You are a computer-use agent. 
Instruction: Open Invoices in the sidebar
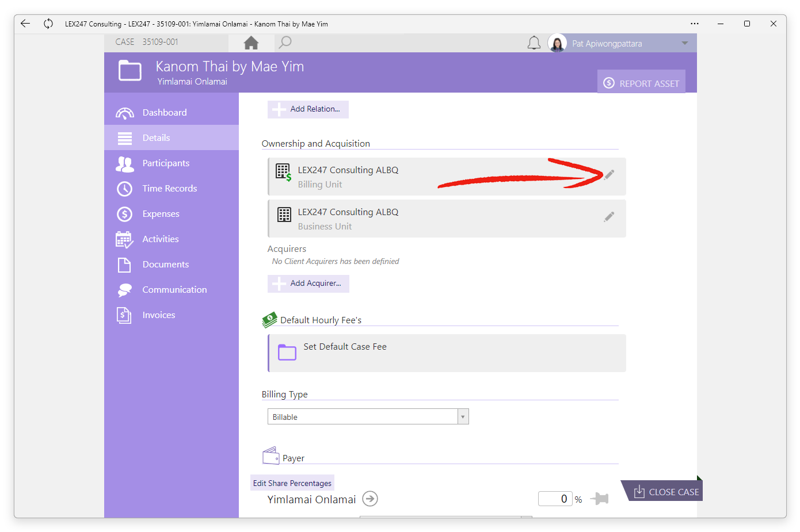pyautogui.click(x=172, y=315)
